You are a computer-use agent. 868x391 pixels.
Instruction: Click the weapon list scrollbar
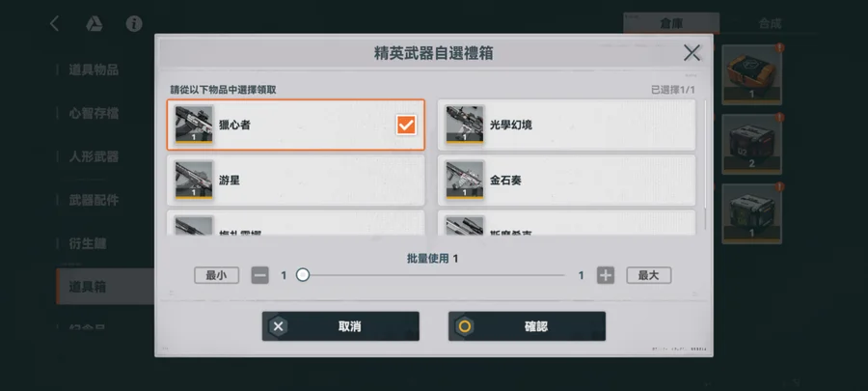click(705, 165)
